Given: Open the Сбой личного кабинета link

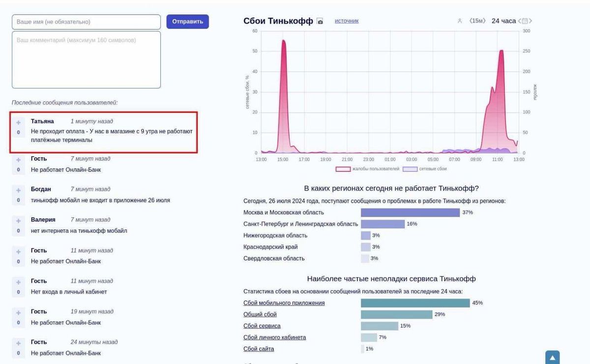Looking at the screenshot, I should coord(274,337).
